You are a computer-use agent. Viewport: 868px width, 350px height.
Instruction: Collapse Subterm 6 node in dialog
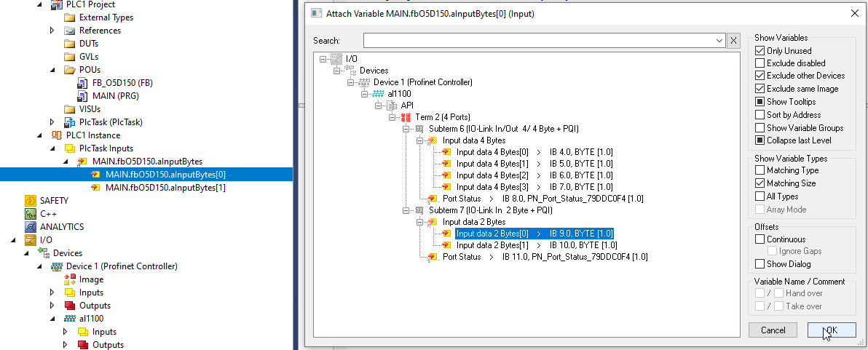pyautogui.click(x=406, y=129)
